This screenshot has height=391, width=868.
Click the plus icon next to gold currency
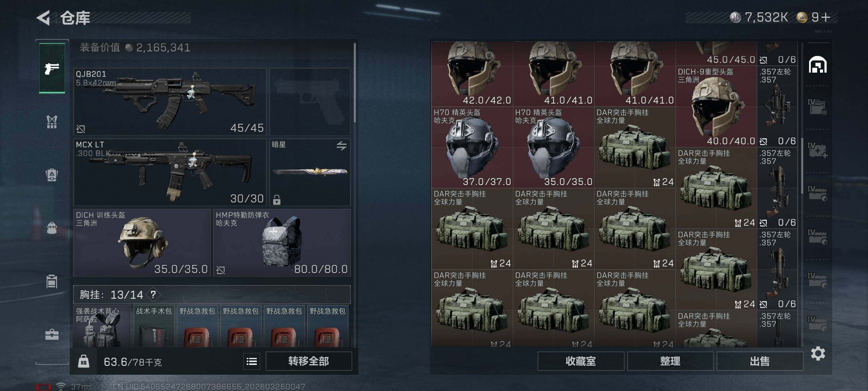pyautogui.click(x=826, y=17)
